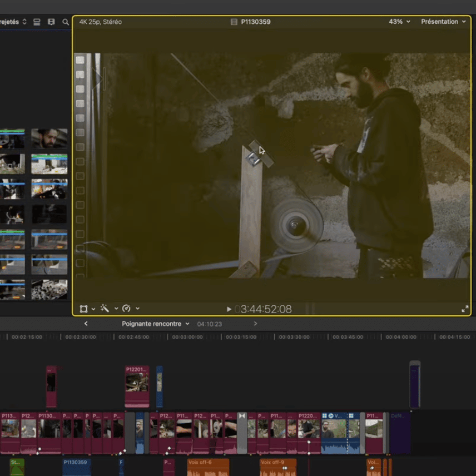Viewport: 476px width, 476px height.
Task: Expand the retime options chevron
Action: point(137,309)
